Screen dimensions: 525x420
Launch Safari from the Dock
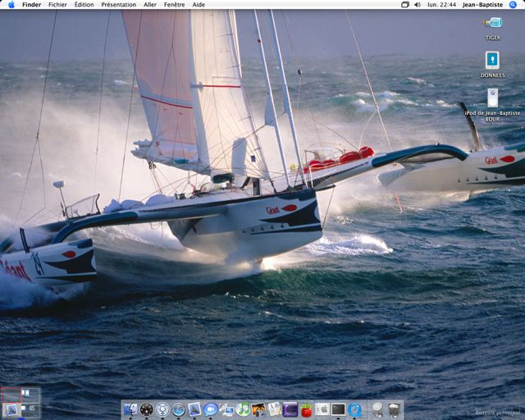(x=178, y=409)
